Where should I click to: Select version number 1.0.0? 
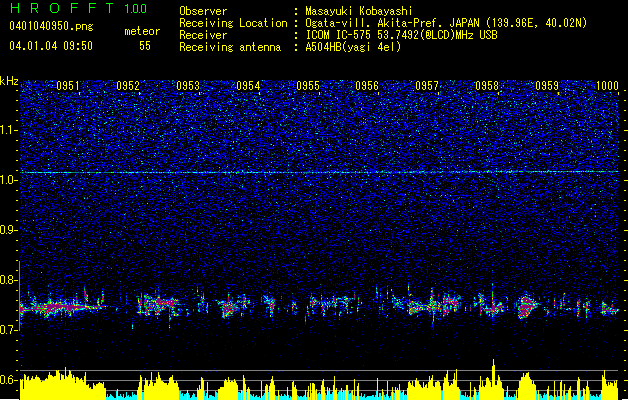[136, 8]
